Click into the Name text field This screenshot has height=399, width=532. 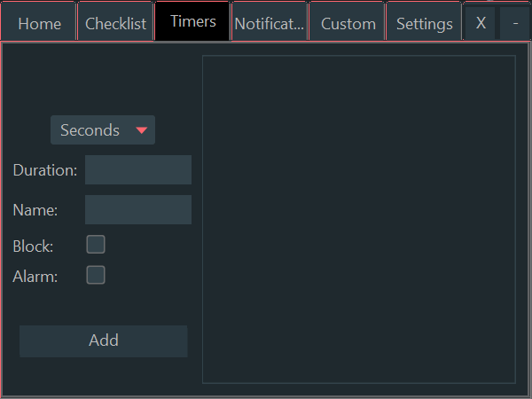(x=138, y=210)
